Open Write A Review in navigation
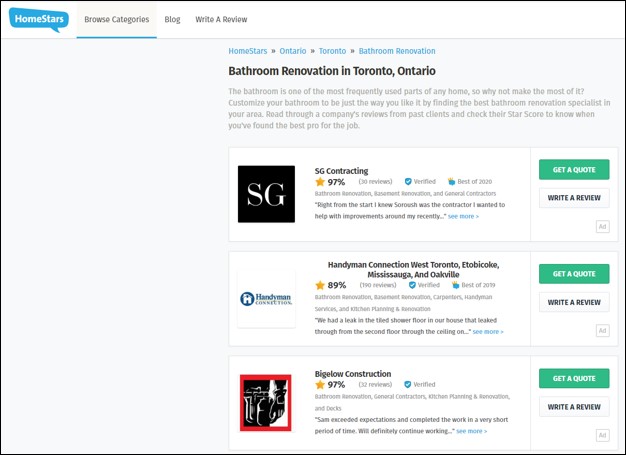Image resolution: width=626 pixels, height=455 pixels. coord(221,20)
